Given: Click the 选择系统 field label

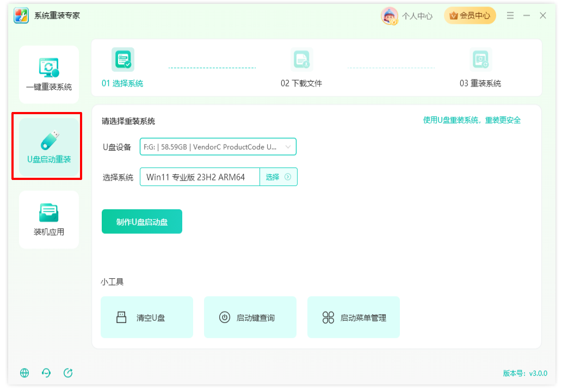Looking at the screenshot, I should pyautogui.click(x=118, y=177).
